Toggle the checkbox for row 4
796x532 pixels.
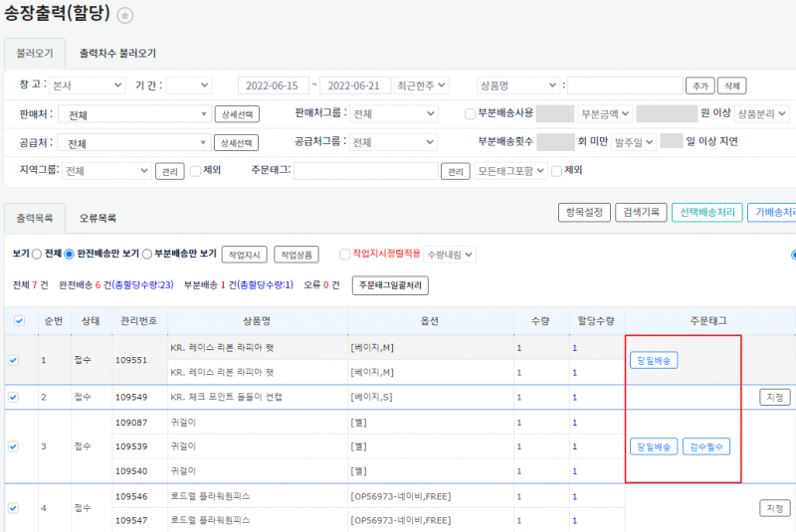pyautogui.click(x=13, y=508)
